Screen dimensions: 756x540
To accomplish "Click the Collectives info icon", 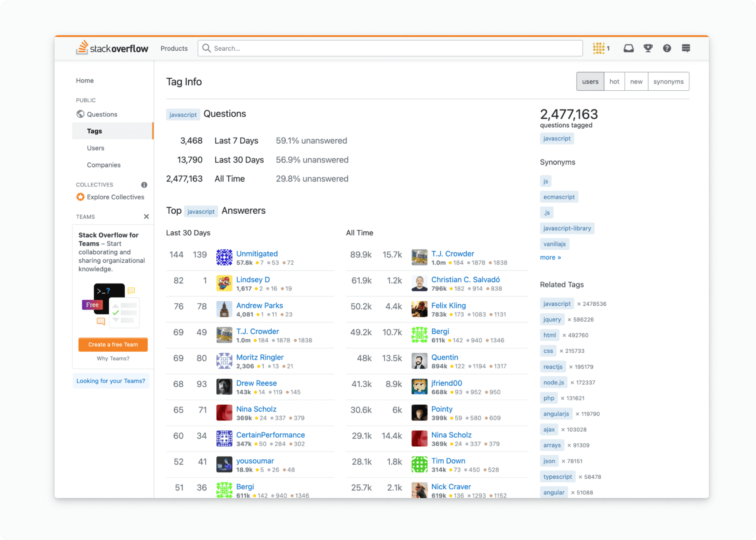I will [x=144, y=185].
